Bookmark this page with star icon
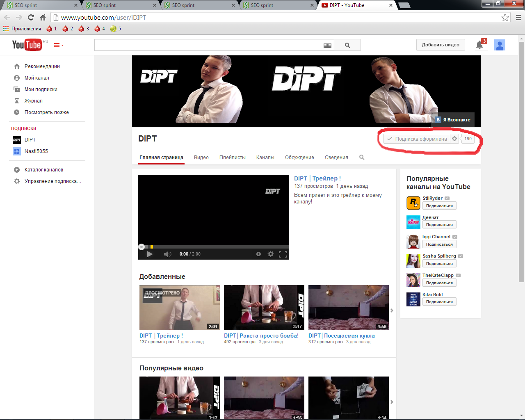The image size is (525, 420). point(505,17)
